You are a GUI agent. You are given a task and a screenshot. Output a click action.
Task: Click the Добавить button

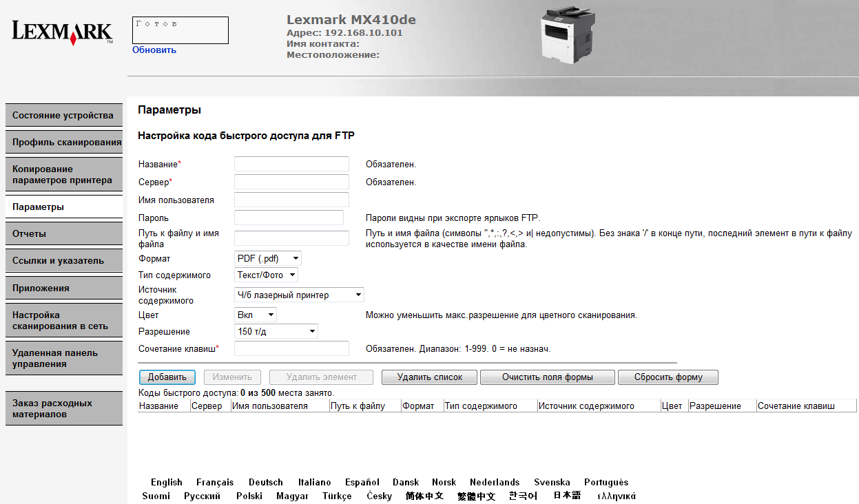point(167,377)
